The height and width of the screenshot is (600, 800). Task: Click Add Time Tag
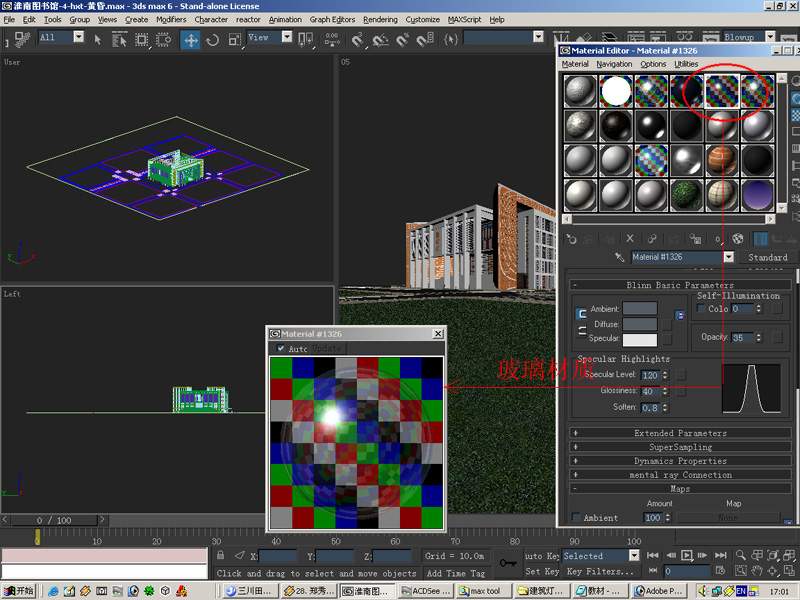pyautogui.click(x=456, y=573)
